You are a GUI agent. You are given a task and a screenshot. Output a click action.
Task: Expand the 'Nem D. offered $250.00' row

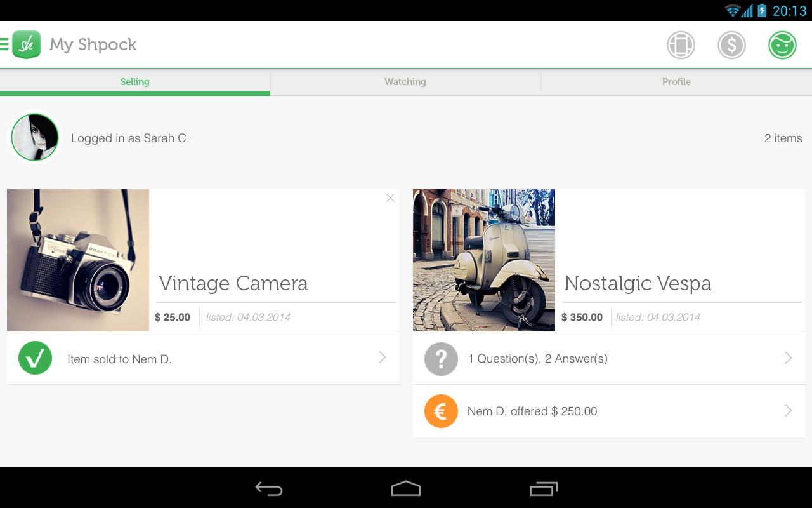pos(609,411)
